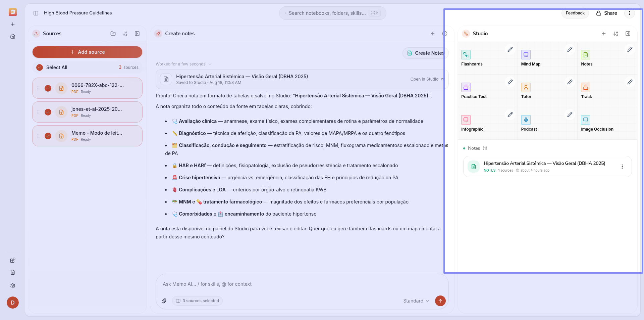Open the home icon in sidebar

13,36
